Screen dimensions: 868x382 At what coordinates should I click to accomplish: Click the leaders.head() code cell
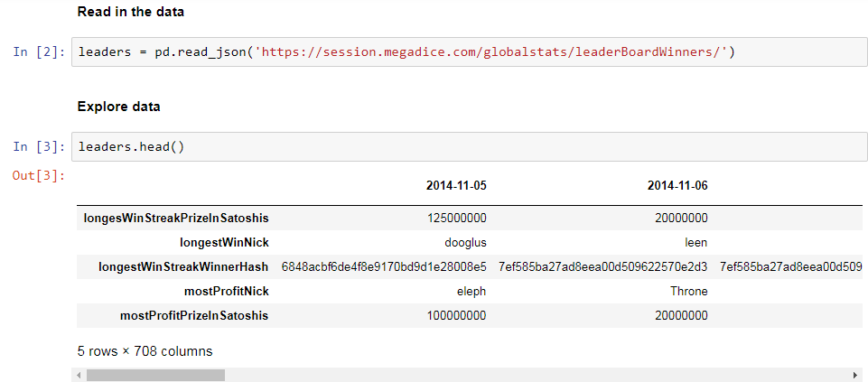[x=470, y=146]
